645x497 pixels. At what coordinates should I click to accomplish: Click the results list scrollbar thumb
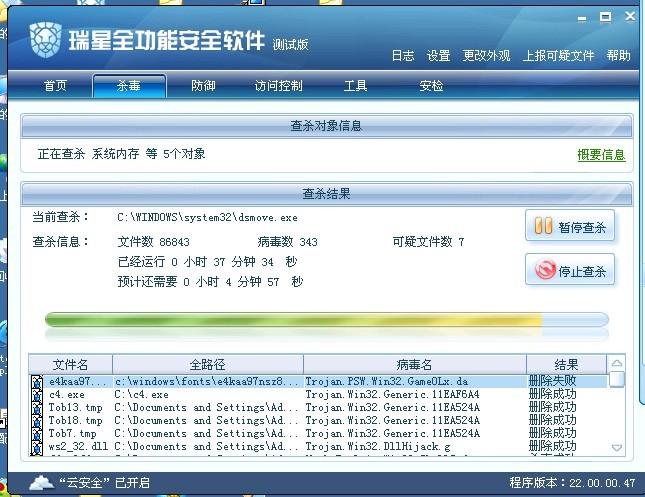coord(617,379)
